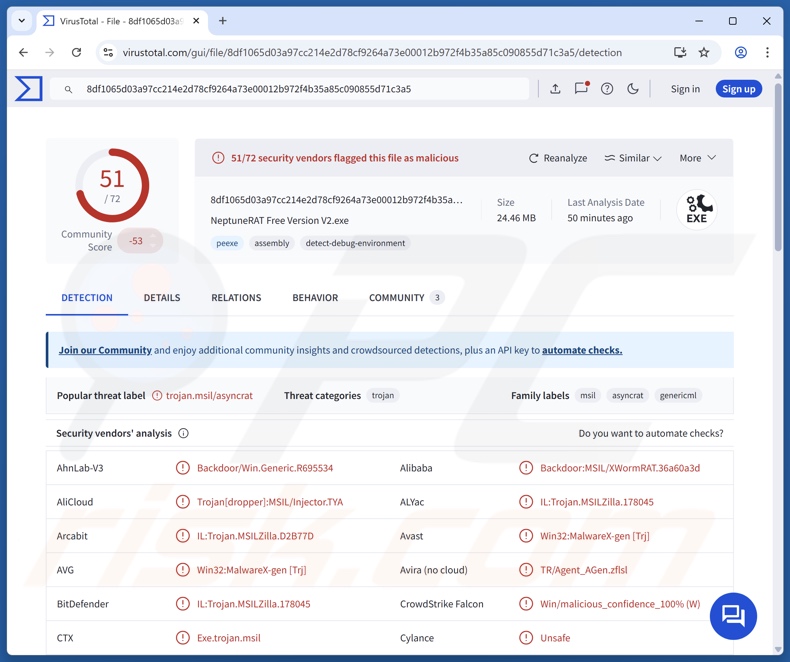The image size is (790, 662).
Task: Open the chat bubble floating button
Action: [733, 616]
